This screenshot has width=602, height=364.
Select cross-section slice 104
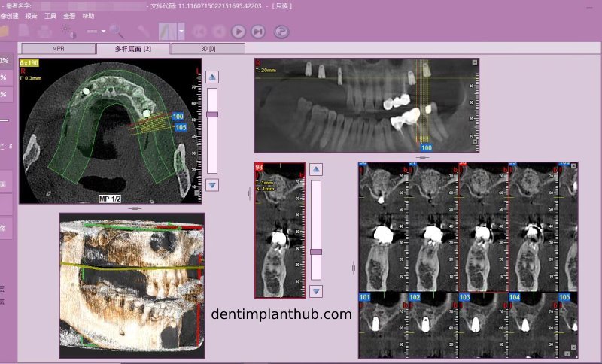[x=515, y=297]
